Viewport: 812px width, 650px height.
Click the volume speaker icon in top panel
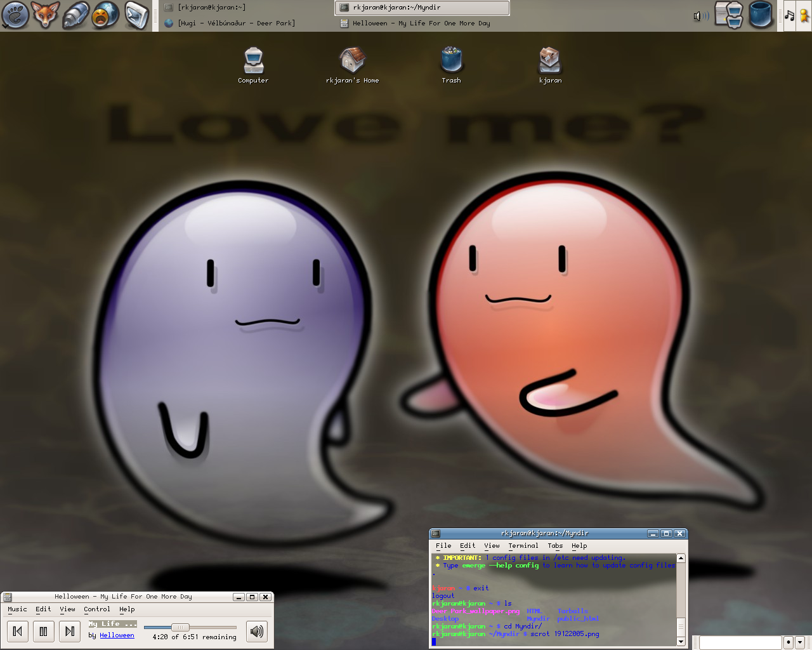coord(700,16)
